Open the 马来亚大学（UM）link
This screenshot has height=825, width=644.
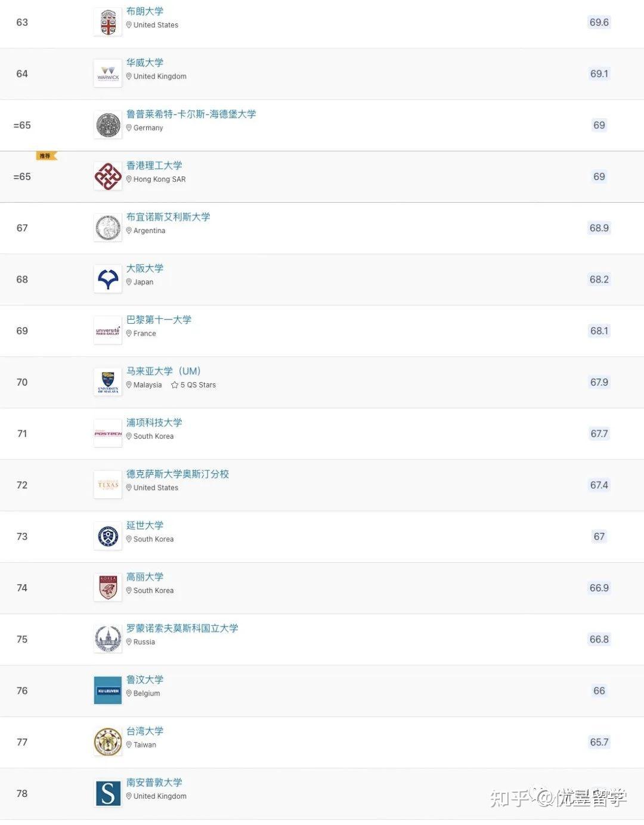162,371
